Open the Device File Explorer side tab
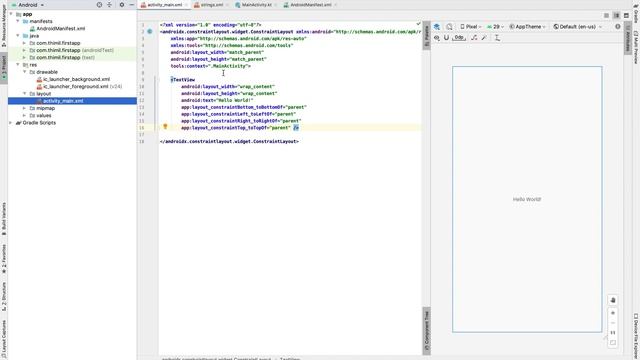The height and width of the screenshot is (360, 640). [636, 336]
